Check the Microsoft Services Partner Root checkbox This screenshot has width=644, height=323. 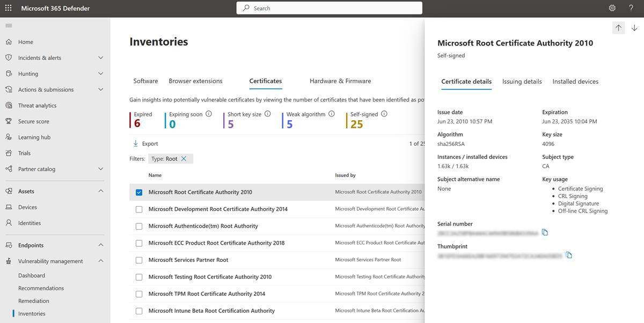coord(139,260)
